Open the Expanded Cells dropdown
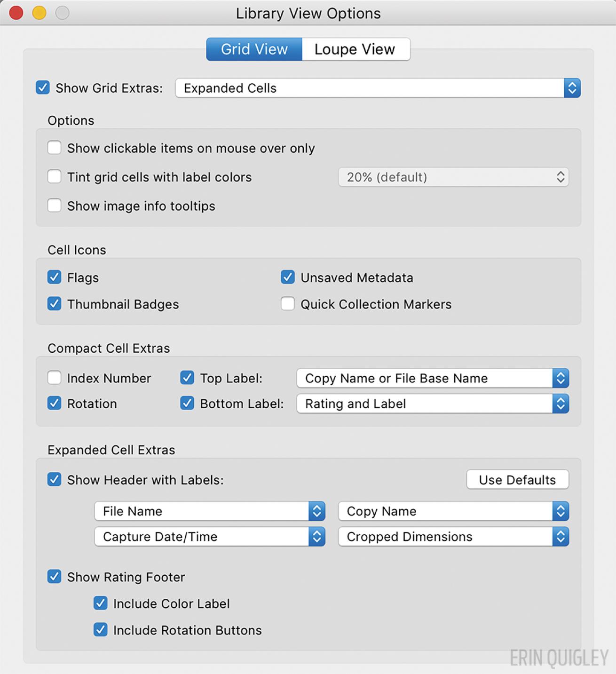The image size is (616, 674). pyautogui.click(x=378, y=88)
